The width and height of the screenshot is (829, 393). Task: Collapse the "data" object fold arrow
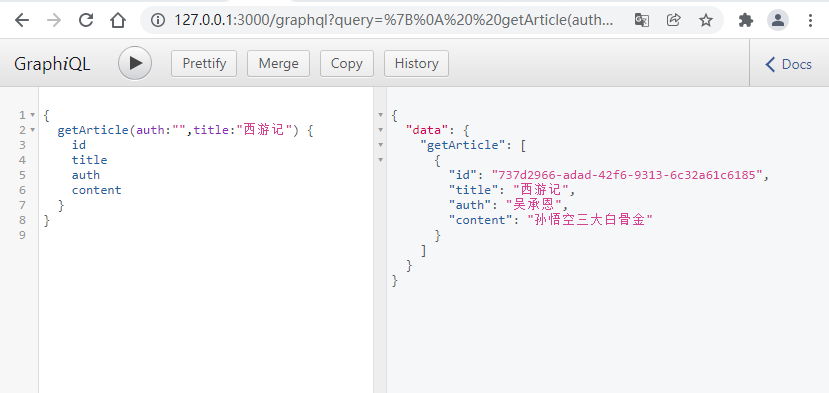(381, 130)
